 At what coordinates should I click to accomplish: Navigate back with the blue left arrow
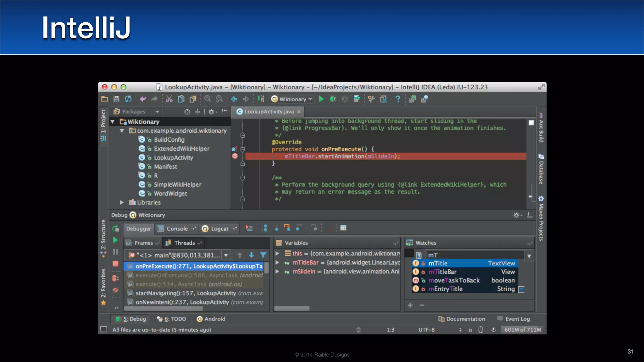pos(234,99)
